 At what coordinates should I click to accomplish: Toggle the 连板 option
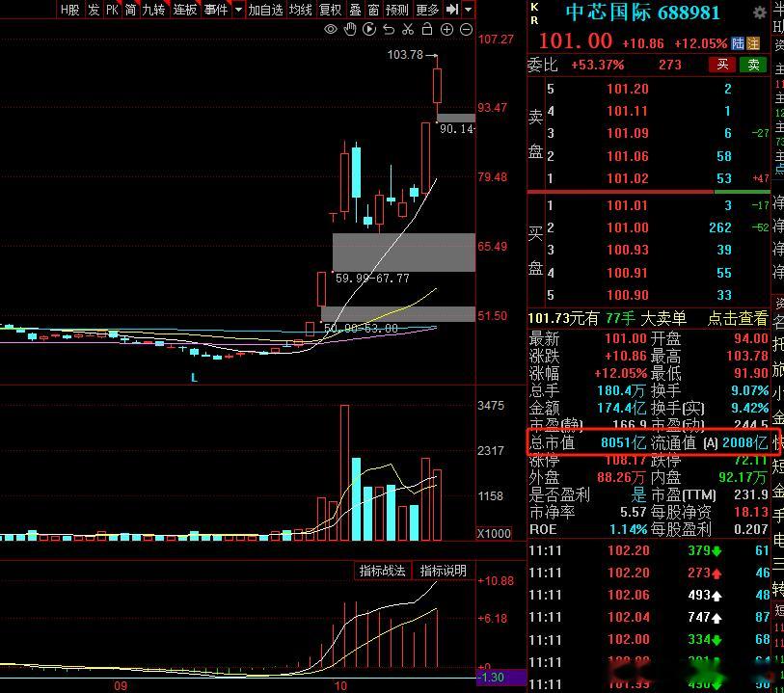coord(184,10)
